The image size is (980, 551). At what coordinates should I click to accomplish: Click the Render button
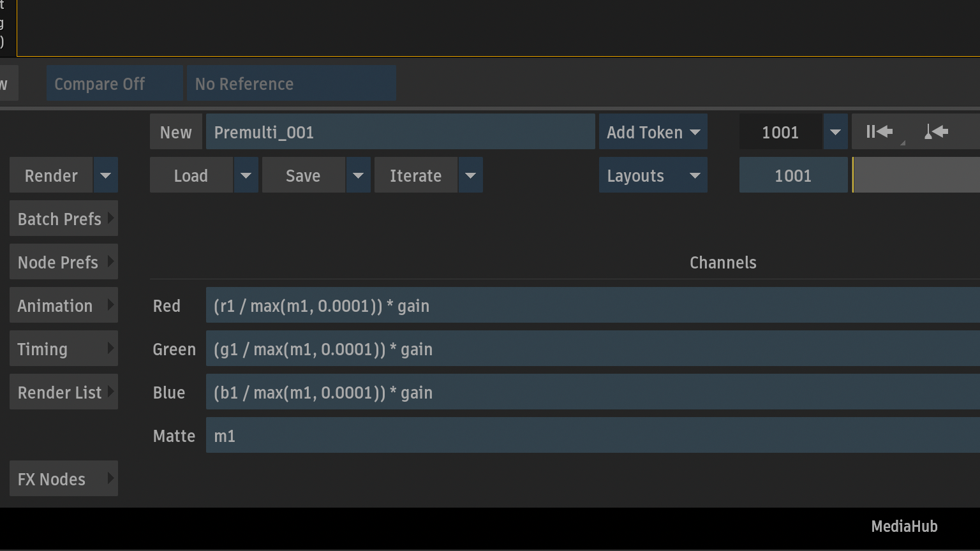[x=51, y=175]
